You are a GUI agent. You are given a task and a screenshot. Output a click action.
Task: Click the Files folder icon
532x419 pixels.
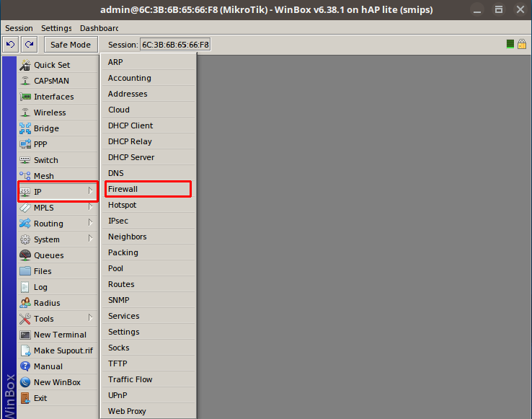point(25,271)
